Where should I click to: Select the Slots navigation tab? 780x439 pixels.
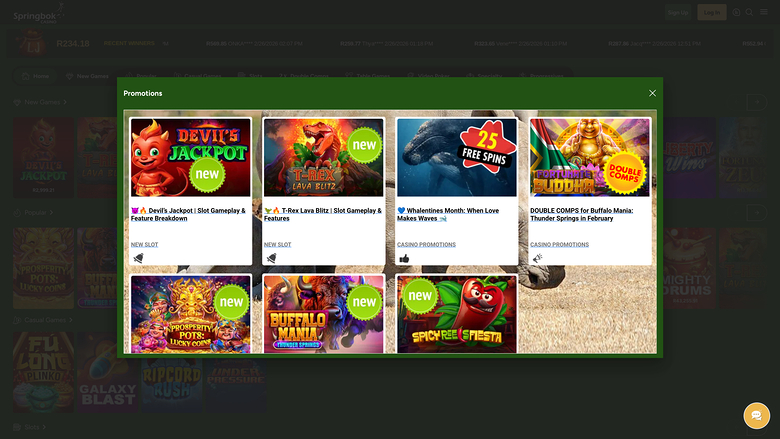(x=250, y=76)
